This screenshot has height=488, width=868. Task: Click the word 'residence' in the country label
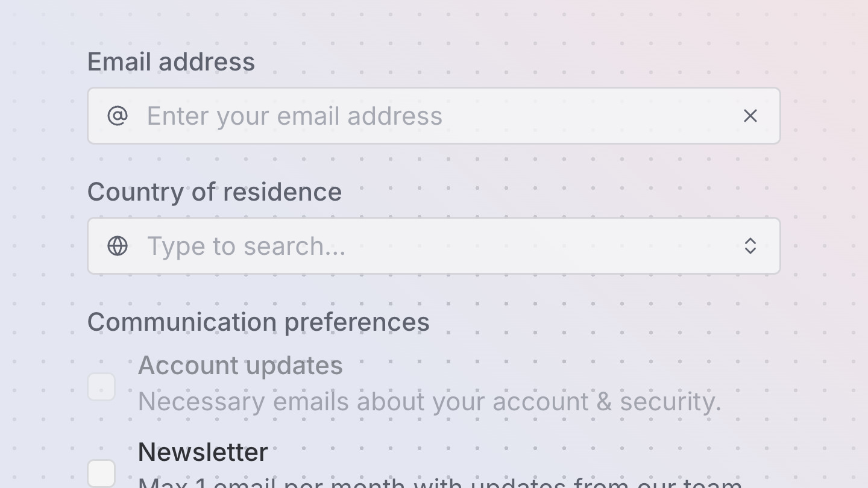point(282,192)
